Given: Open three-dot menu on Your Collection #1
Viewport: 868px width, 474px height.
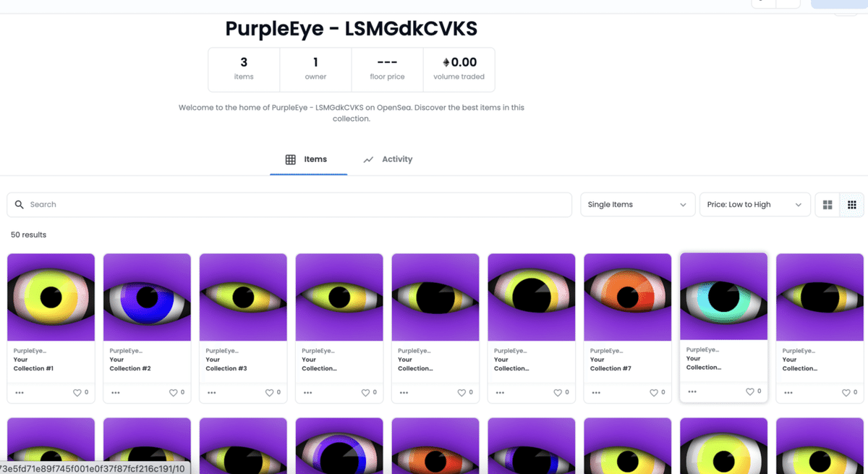Looking at the screenshot, I should pyautogui.click(x=20, y=393).
